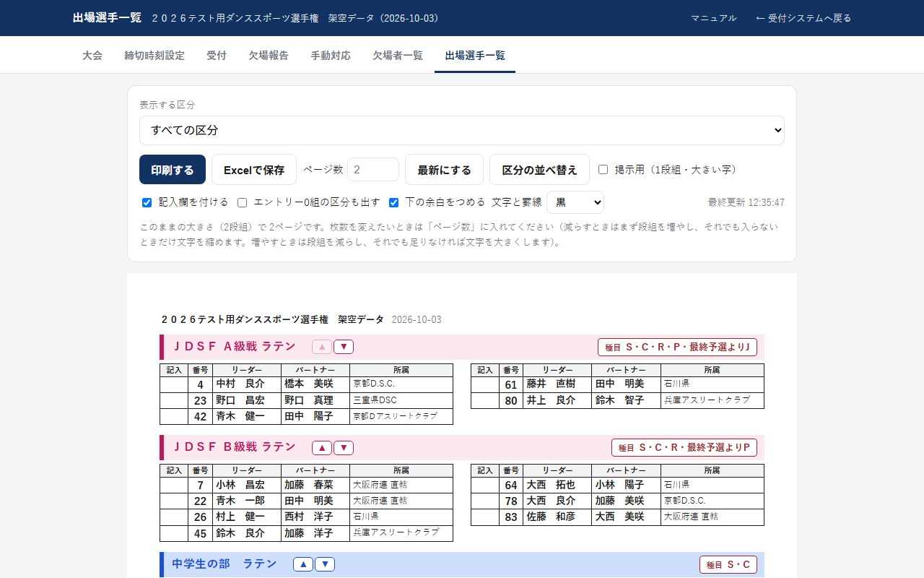Click the 種目 S・C badge
This screenshot has width=924, height=578.
(x=728, y=565)
